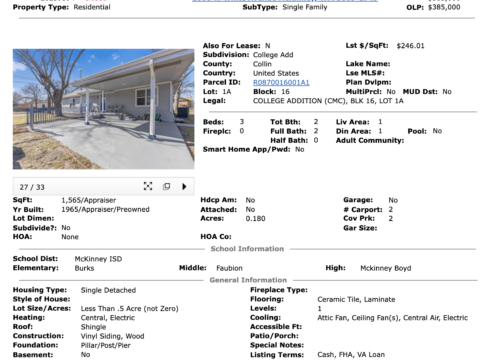
Task: Click the Cash, FHA, VA Loan listing terms
Action: (351, 355)
